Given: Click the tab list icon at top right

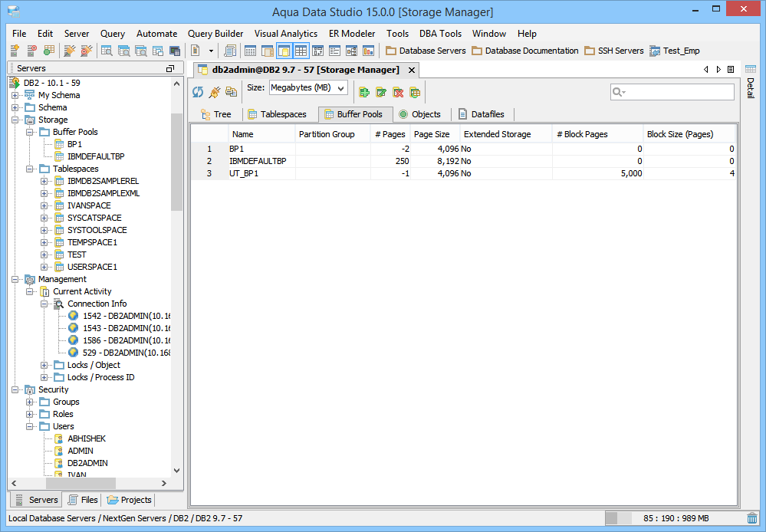Looking at the screenshot, I should [x=731, y=69].
